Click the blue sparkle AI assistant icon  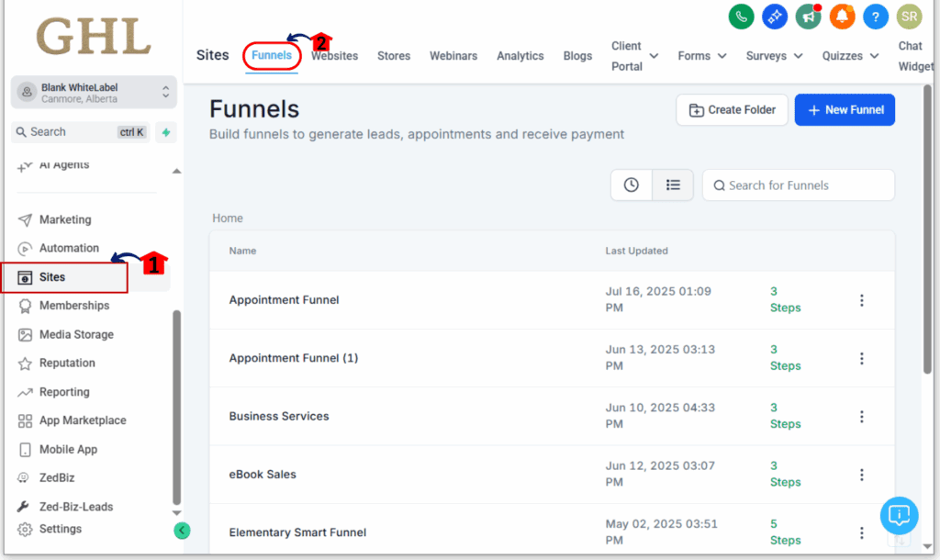[775, 17]
